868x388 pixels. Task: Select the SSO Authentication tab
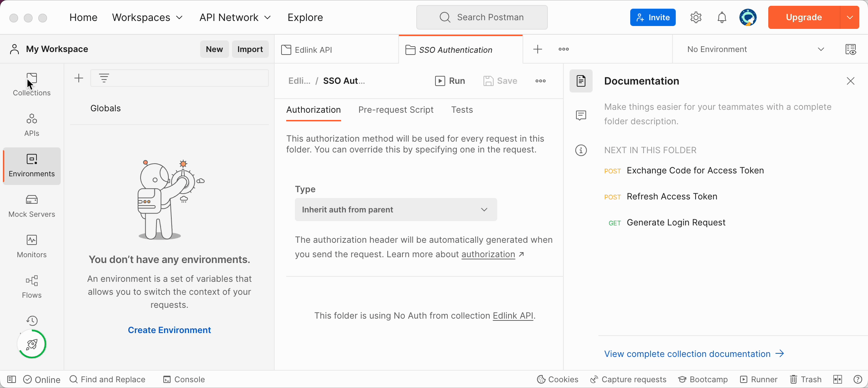(460, 50)
